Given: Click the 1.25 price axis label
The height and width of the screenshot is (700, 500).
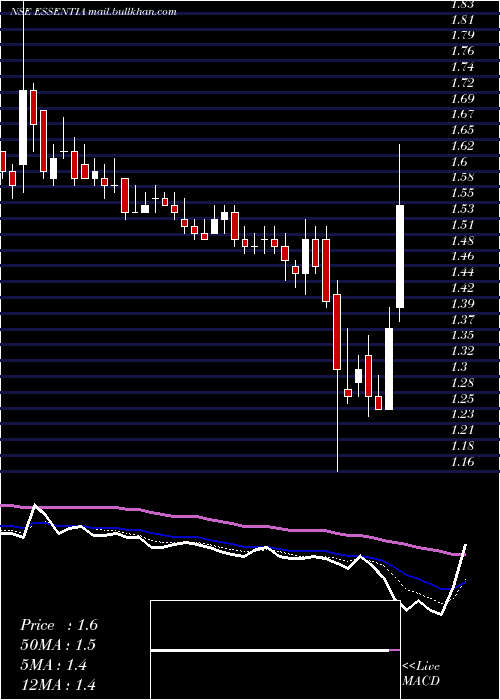Looking at the screenshot, I should 462,399.
